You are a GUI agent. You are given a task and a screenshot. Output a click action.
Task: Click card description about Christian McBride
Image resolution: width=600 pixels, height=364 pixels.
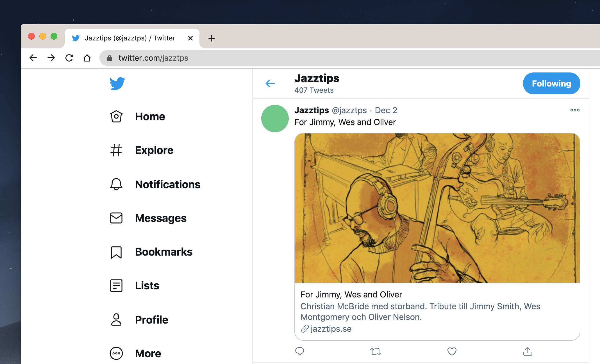pos(420,312)
